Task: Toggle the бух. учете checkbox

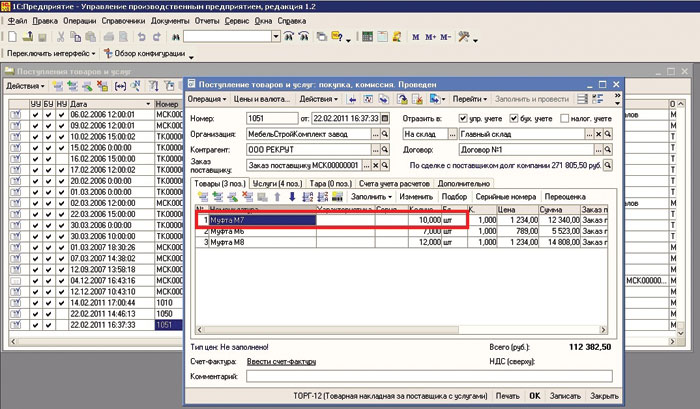Action: tap(514, 119)
